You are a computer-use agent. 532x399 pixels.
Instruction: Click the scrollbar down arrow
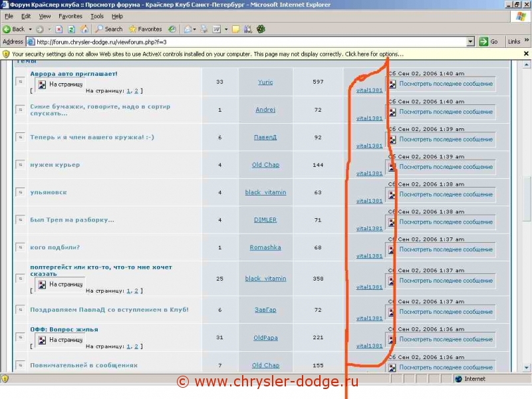pos(526,368)
